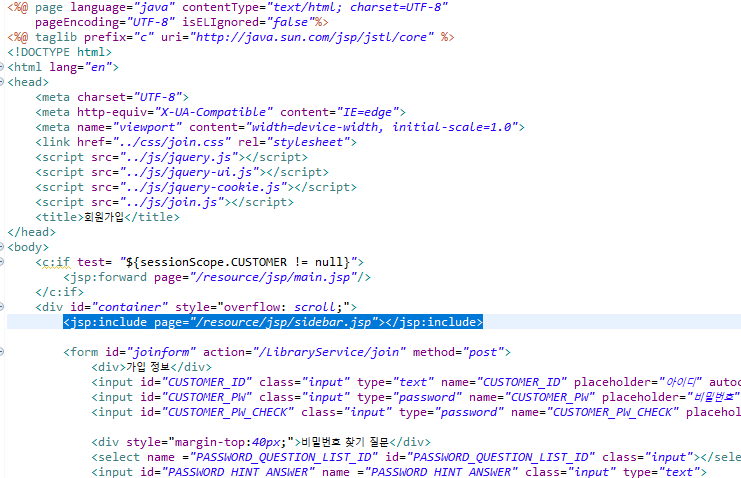
Task: Collapse the form id="joinform" fold marker
Action: click(1, 352)
